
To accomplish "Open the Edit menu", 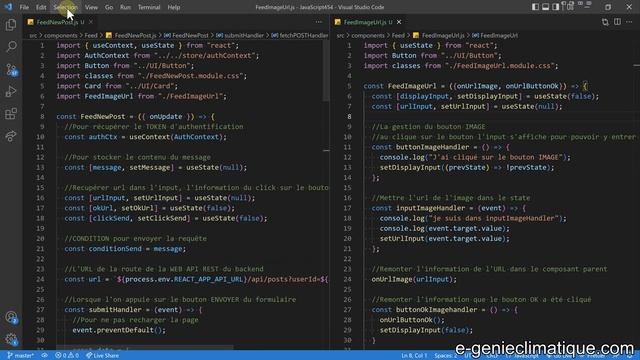I will click(x=41, y=7).
